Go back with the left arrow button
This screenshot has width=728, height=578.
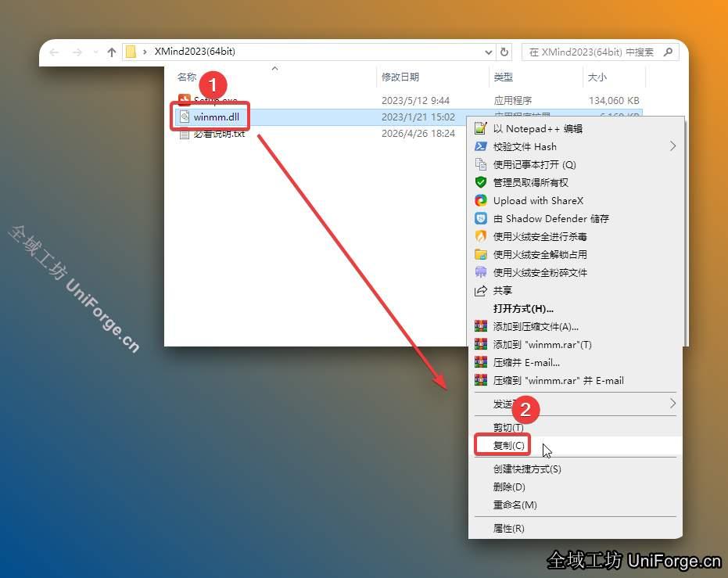(x=54, y=52)
